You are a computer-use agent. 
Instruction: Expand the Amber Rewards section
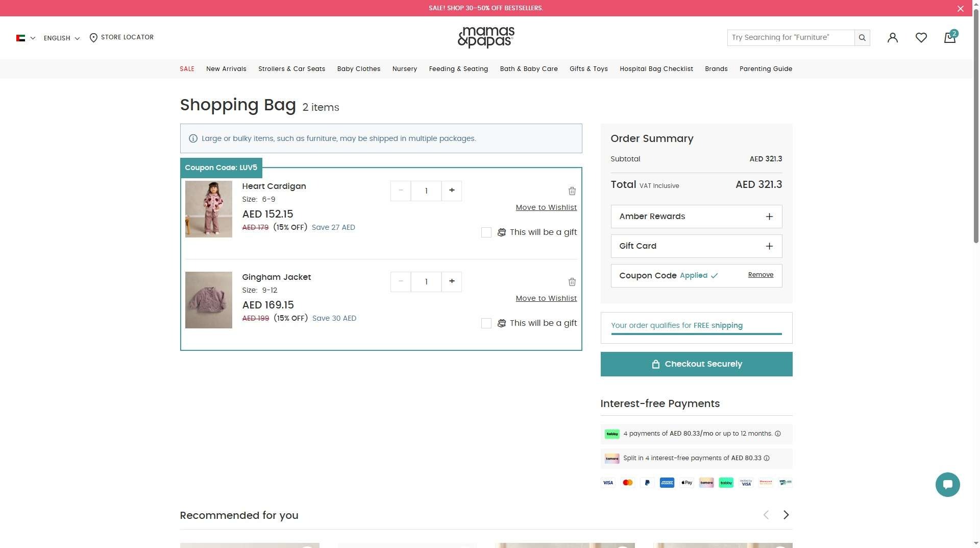696,217
